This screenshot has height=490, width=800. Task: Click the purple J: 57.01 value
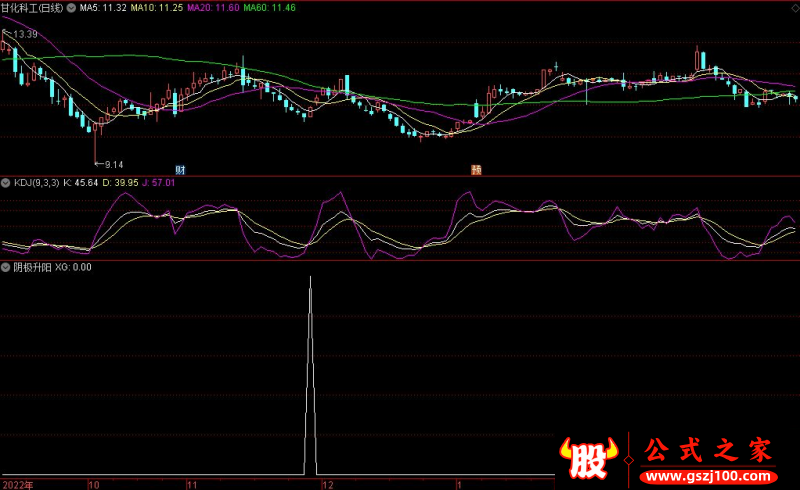[159, 183]
